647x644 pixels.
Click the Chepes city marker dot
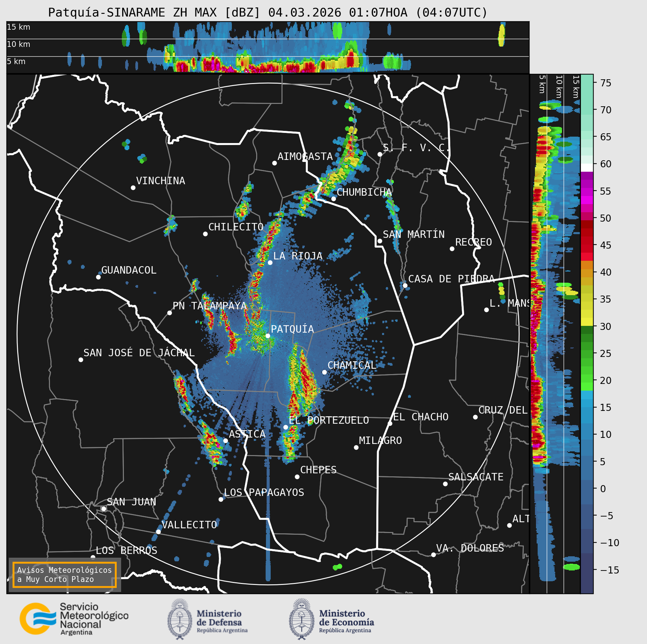coord(297,477)
